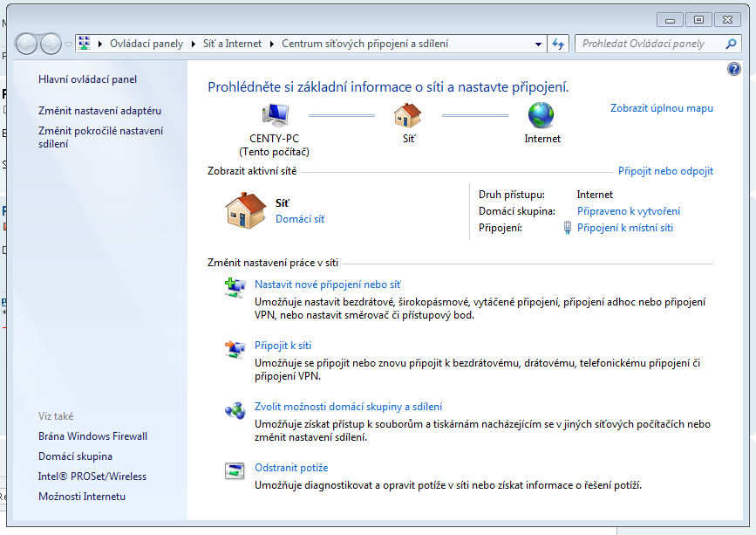The width and height of the screenshot is (756, 535).
Task: Click Připojit nebo odpojit link
Action: pos(665,171)
